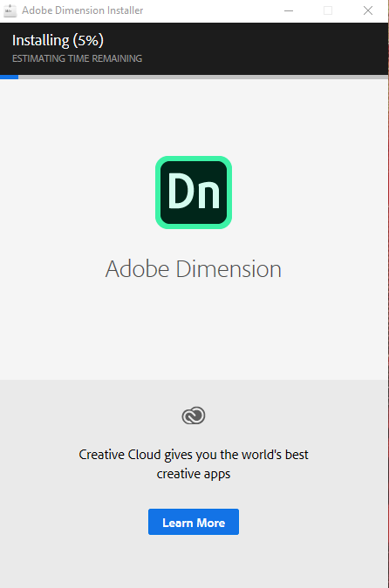Screen dimensions: 389x588
Task: Click the installer icon in the title bar
Action: pyautogui.click(x=10, y=10)
